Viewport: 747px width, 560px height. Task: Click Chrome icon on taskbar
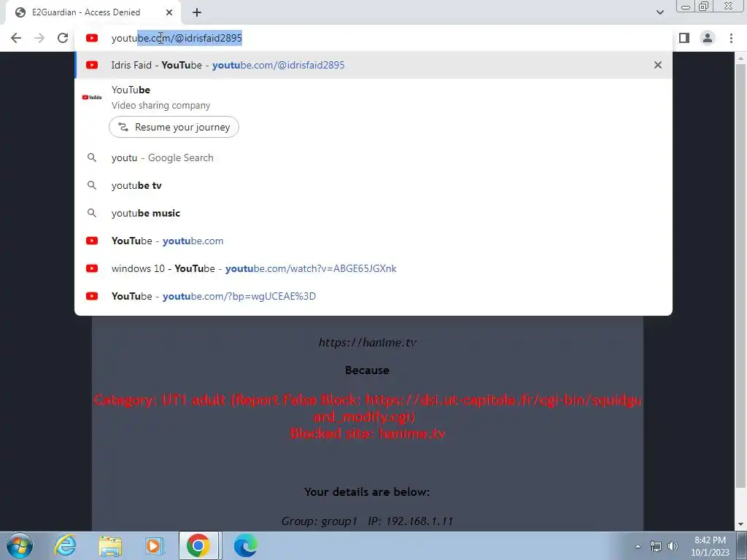tap(198, 545)
